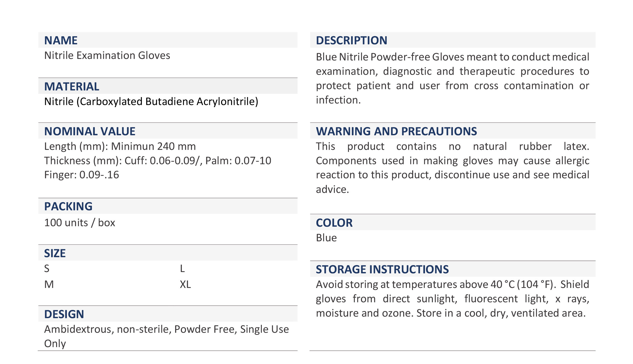Select size M in the size list
633x364 pixels.
click(49, 285)
